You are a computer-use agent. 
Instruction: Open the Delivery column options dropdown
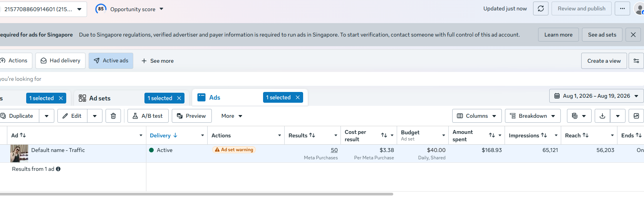coord(203,135)
